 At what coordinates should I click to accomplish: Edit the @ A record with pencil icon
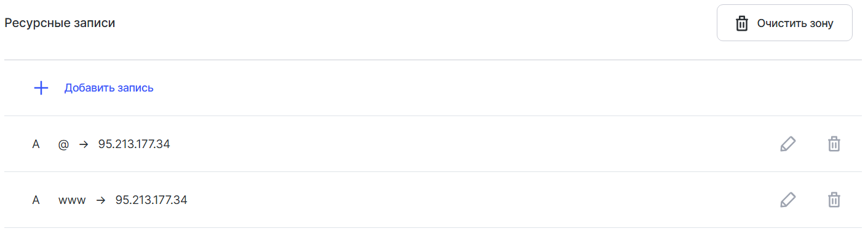pyautogui.click(x=787, y=144)
